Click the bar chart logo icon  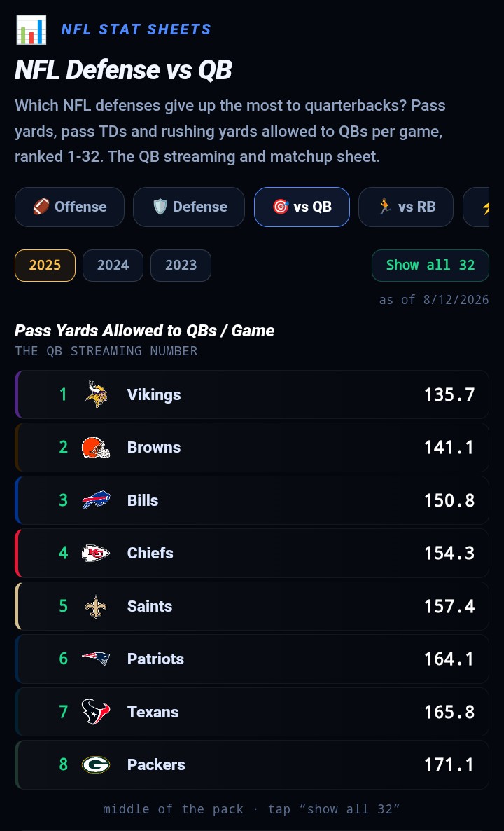(31, 29)
